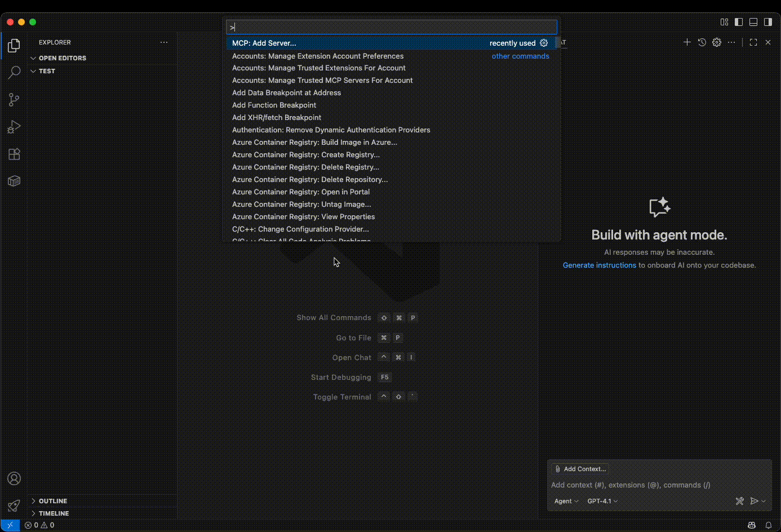Select Add Function Breakpoint command
This screenshot has height=532, width=781.
[391, 105]
